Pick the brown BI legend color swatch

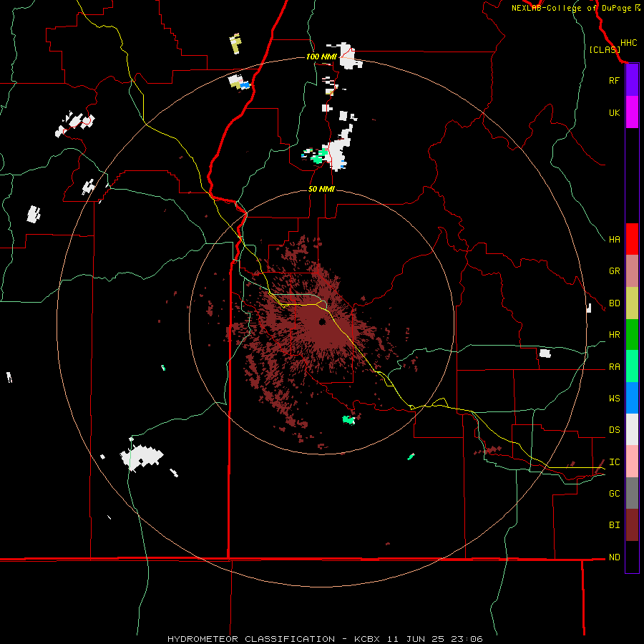point(632,525)
